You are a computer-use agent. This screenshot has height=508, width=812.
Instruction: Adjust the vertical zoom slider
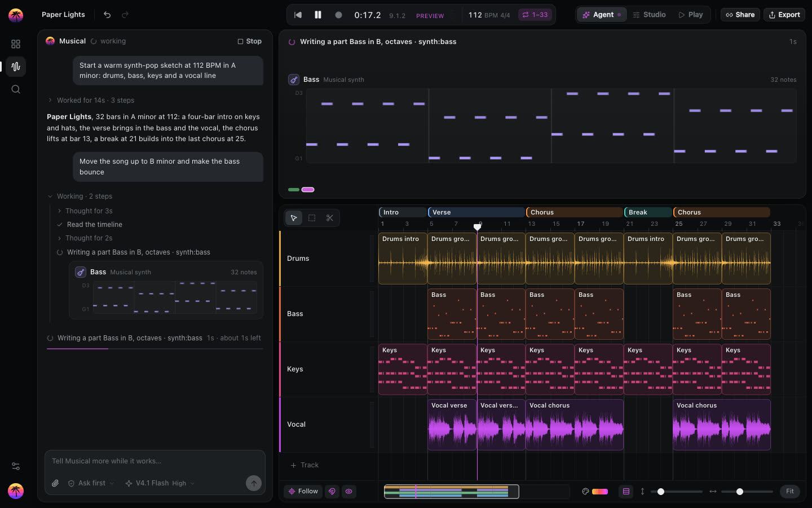click(676, 492)
